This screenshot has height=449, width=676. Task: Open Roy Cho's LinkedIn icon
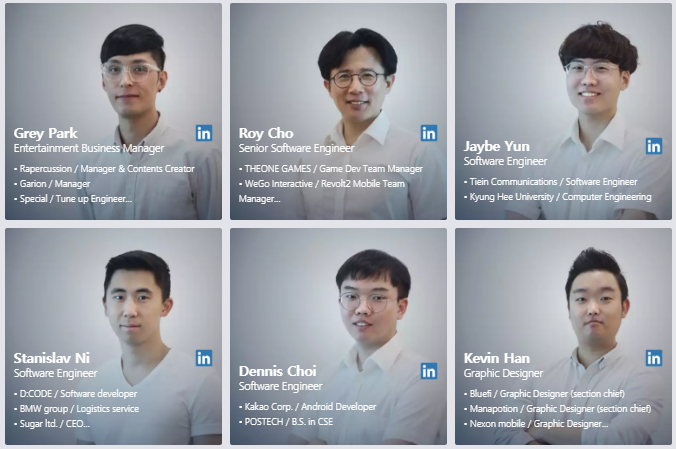[429, 133]
